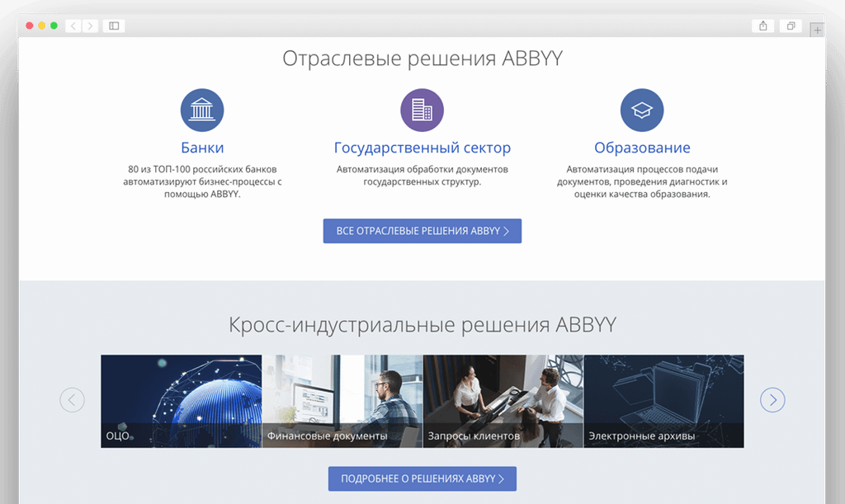Go forward with browser forward arrow
The height and width of the screenshot is (504, 845).
click(x=90, y=26)
